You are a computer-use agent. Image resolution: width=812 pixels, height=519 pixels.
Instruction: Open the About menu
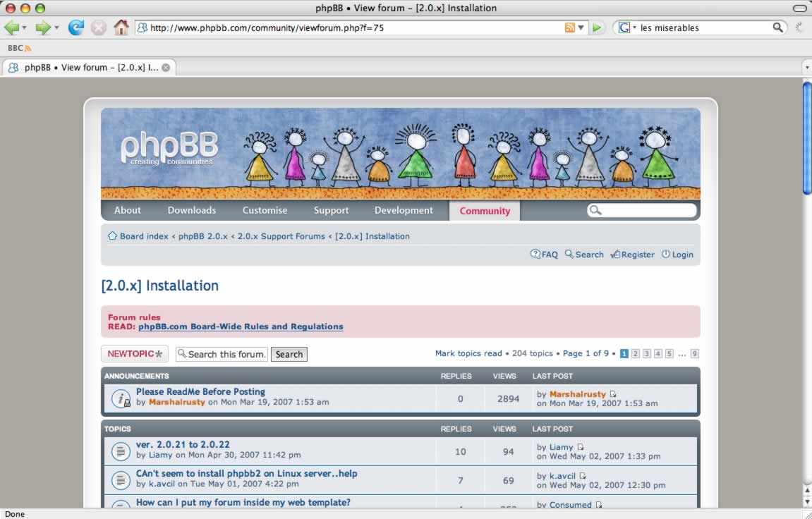point(128,210)
